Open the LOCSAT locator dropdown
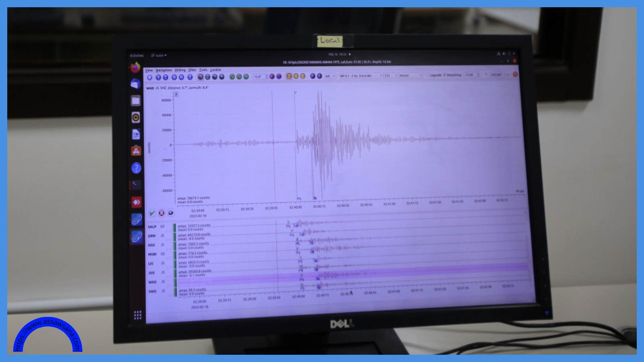 click(x=497, y=75)
